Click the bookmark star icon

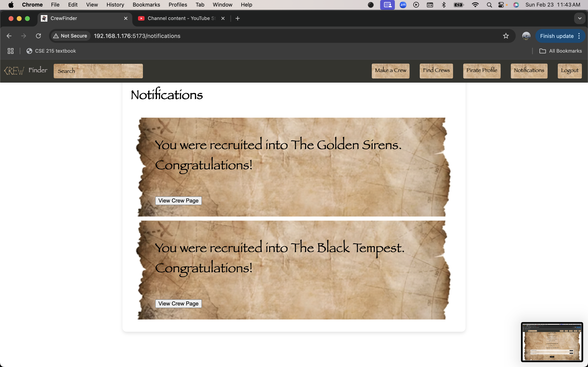506,36
